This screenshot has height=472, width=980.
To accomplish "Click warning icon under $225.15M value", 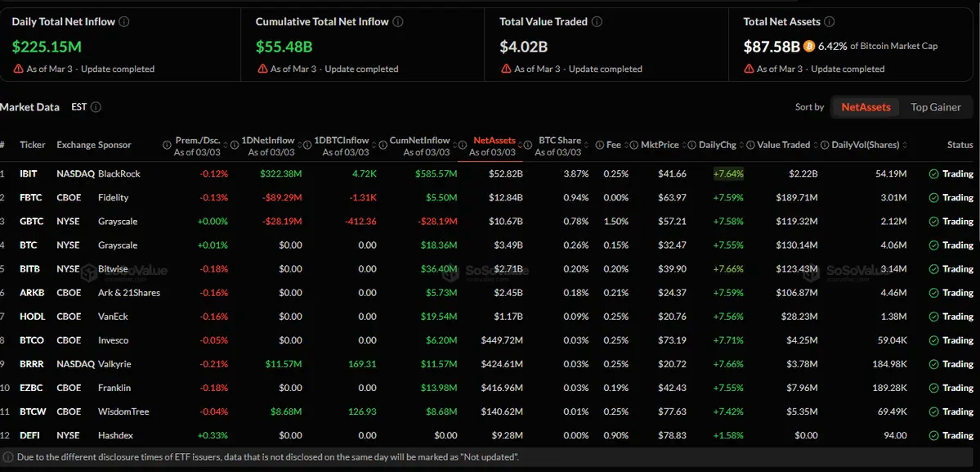I will (x=17, y=69).
